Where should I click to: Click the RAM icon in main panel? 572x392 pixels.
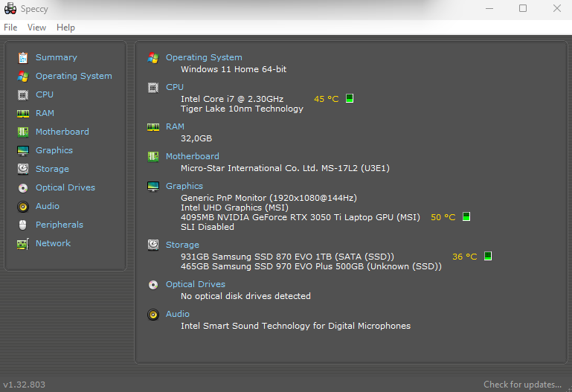(x=153, y=127)
